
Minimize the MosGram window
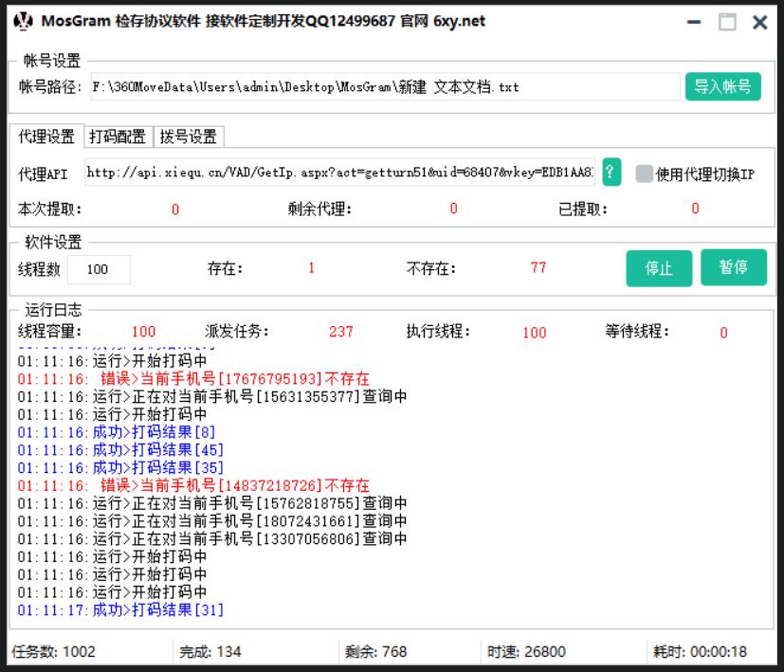coord(694,22)
